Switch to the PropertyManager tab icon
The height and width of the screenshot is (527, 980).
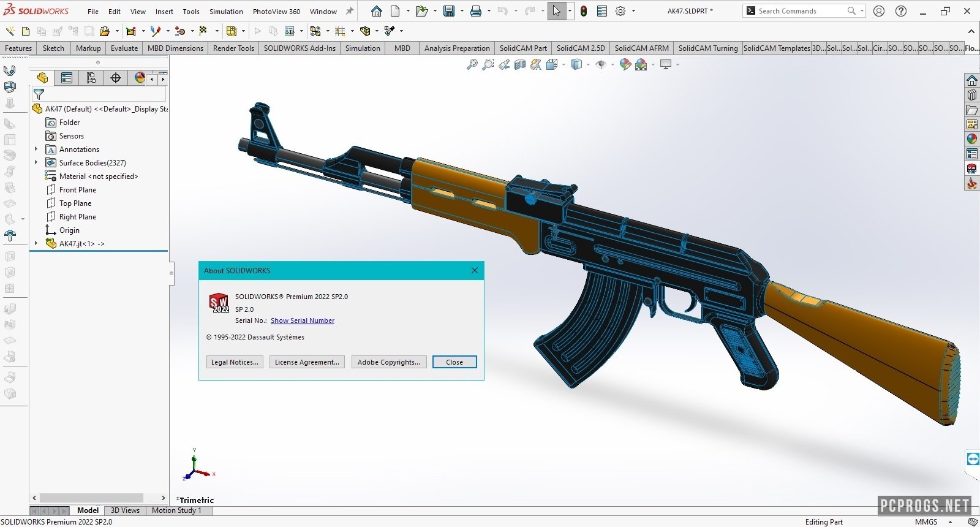67,78
